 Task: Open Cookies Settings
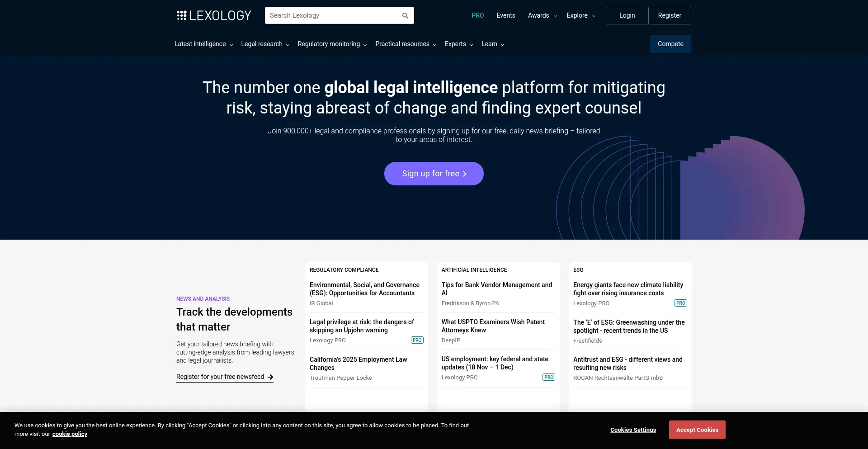[633, 430]
